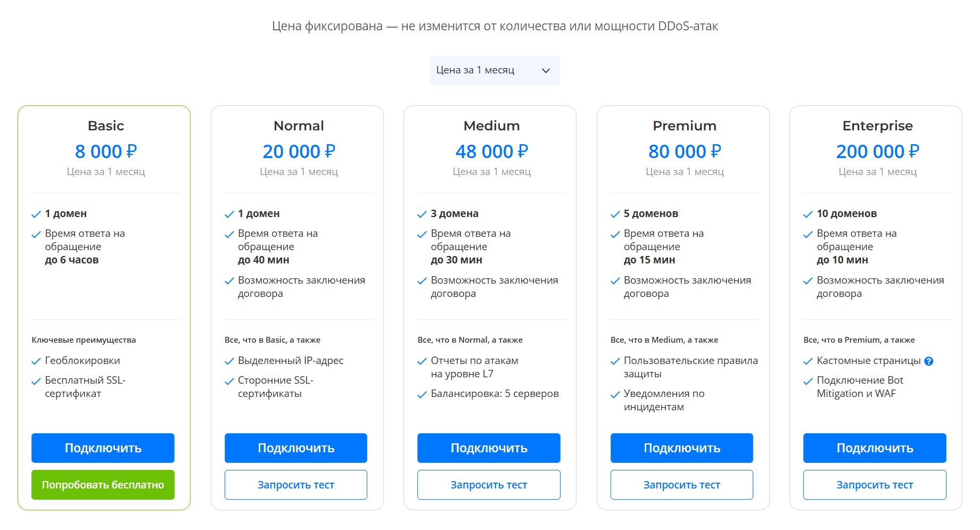Screen dimensions: 980x530
Task: Click Подключить in the Normal plan
Action: tap(295, 448)
